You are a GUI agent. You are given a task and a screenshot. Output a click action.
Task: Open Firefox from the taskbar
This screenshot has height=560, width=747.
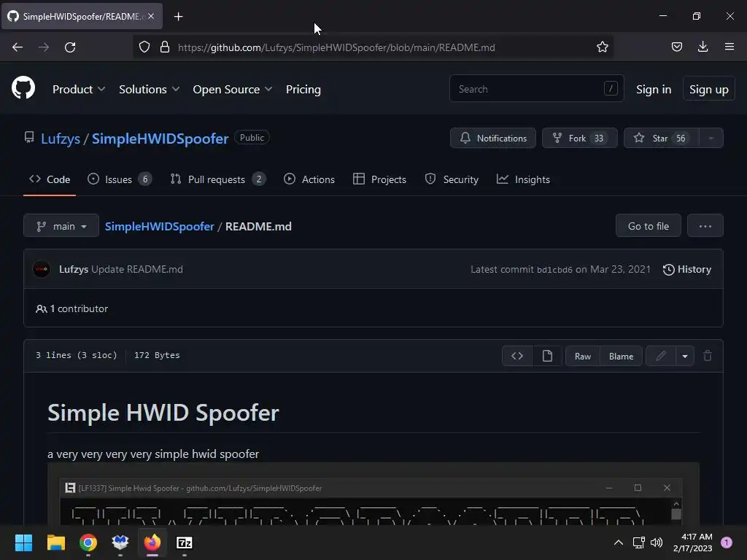pos(152,542)
